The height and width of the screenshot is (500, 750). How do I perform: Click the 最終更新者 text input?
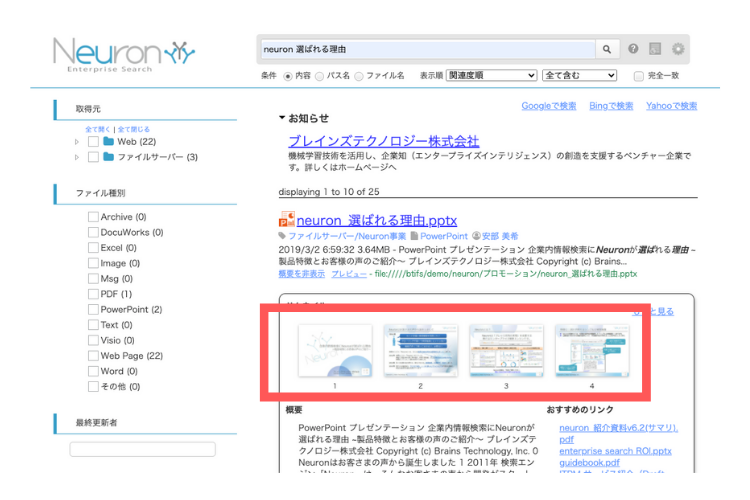pos(143,449)
